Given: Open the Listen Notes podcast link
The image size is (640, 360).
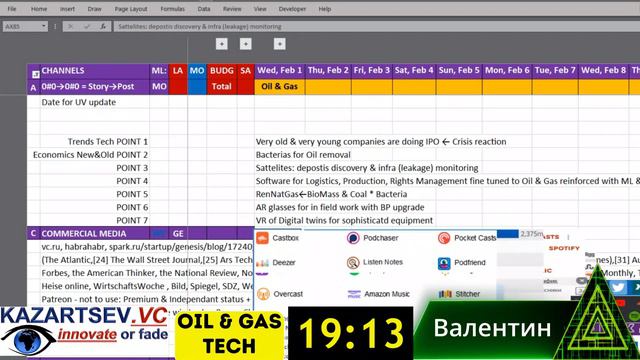Looking at the screenshot, I should pyautogui.click(x=375, y=262).
